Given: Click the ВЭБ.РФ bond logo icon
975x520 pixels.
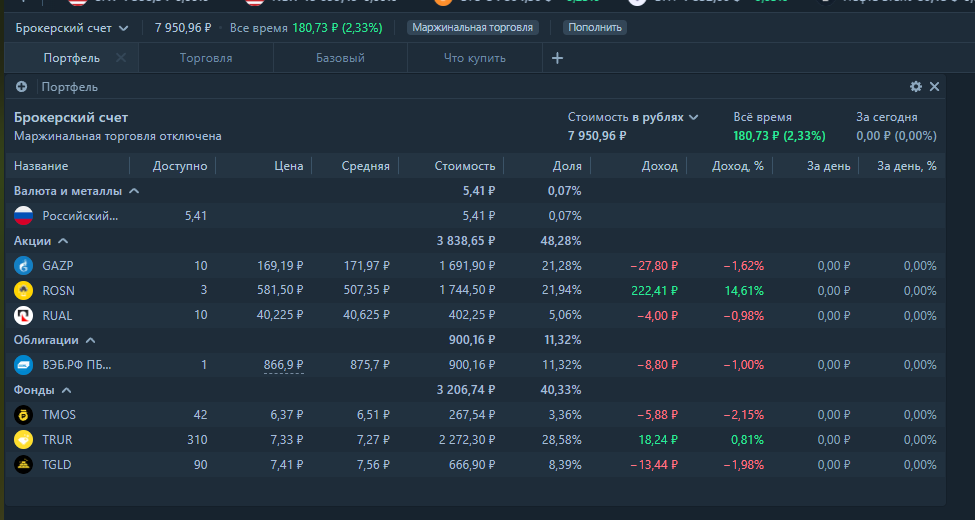Looking at the screenshot, I should (x=23, y=365).
